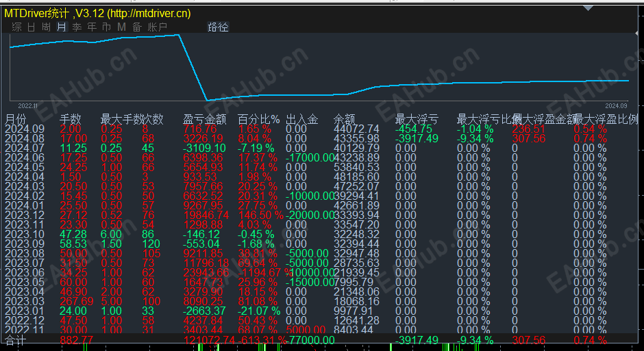Image resolution: width=644 pixels, height=351 pixels.
Task: Select the 2023.08 month row label
Action: click(25, 253)
